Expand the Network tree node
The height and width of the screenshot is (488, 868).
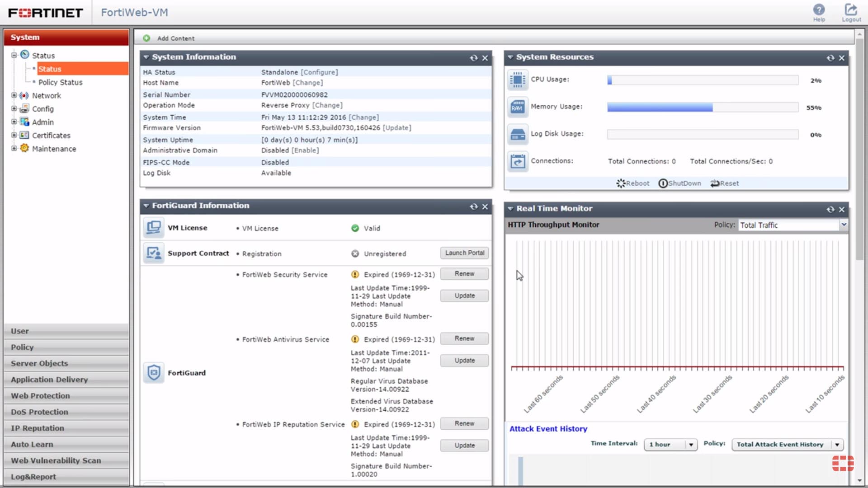(x=14, y=96)
